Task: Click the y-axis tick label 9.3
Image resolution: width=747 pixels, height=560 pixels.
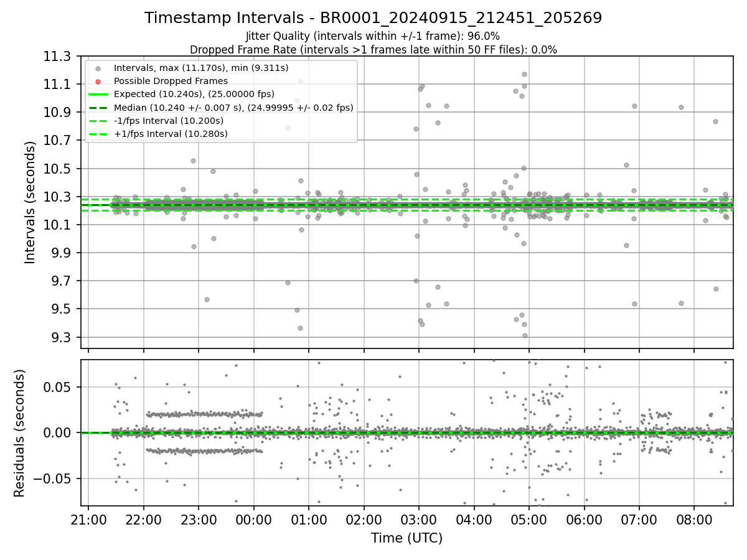Action: tap(61, 338)
